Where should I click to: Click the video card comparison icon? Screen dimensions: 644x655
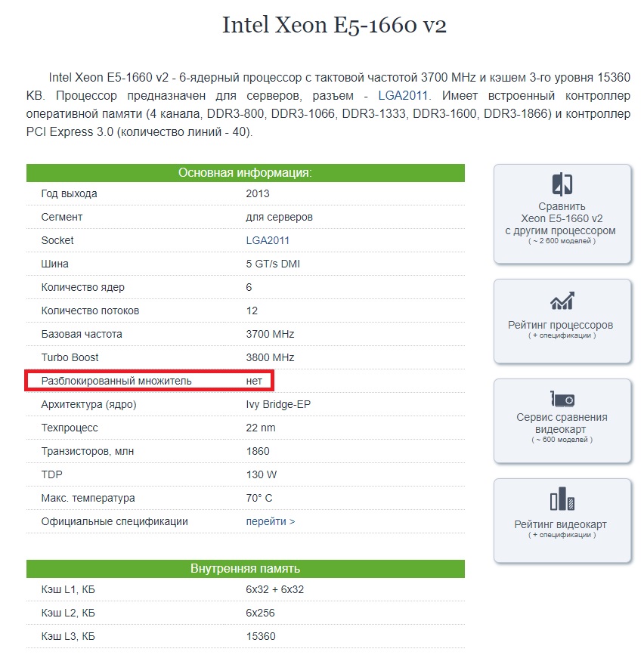click(562, 399)
